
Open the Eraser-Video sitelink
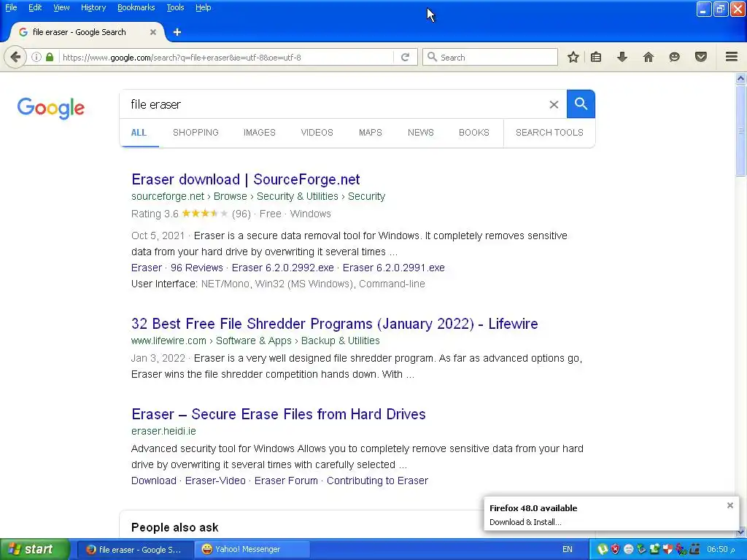coord(215,481)
